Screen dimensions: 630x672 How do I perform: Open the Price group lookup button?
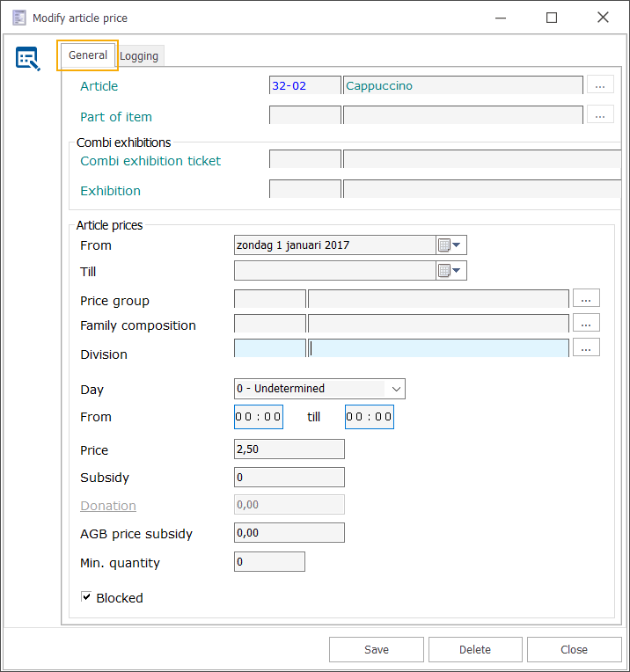[586, 298]
